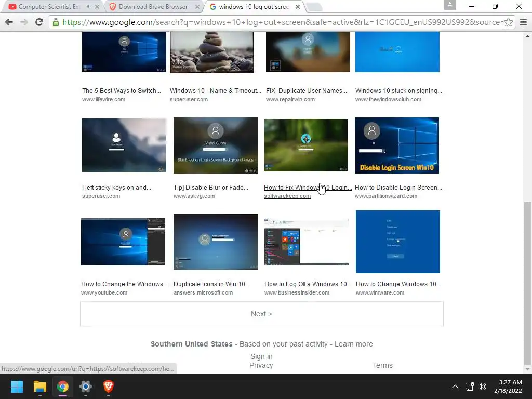
Task: Click the www.businessinsider.com source text
Action: pos(297,293)
